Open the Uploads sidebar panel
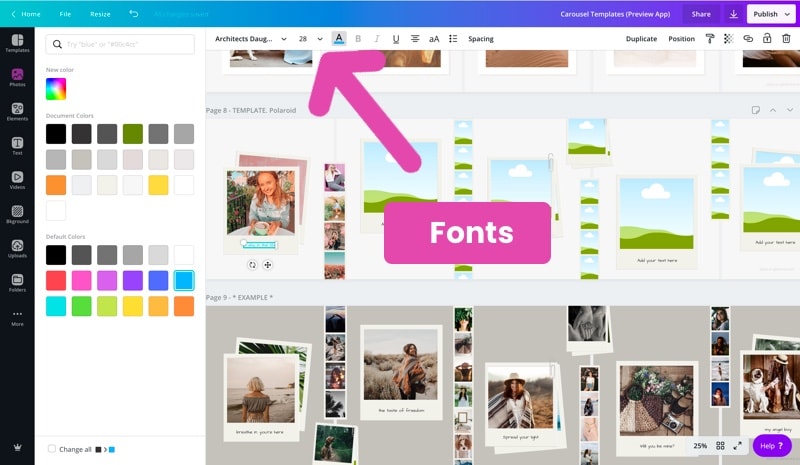The width and height of the screenshot is (800, 465). [x=17, y=249]
